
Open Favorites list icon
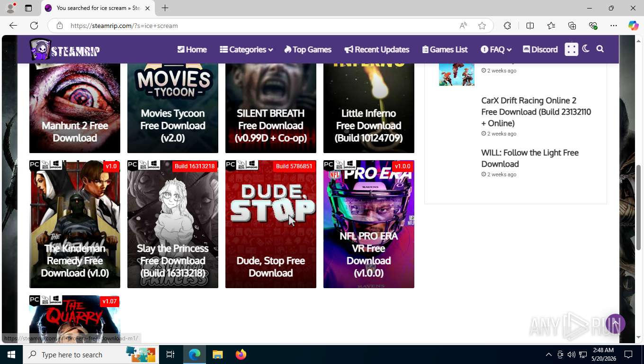tap(551, 26)
